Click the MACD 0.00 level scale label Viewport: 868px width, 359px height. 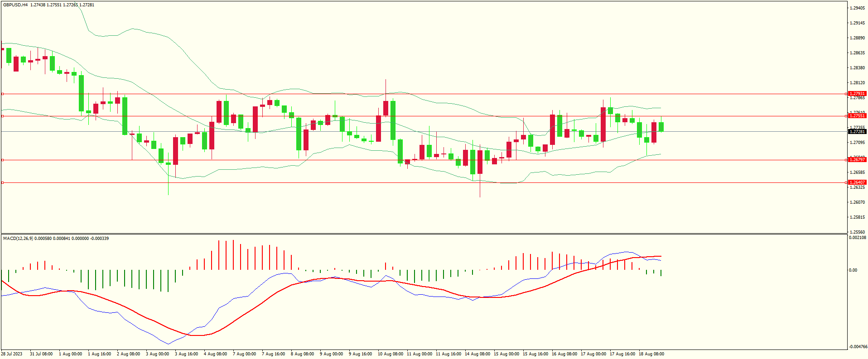point(853,270)
